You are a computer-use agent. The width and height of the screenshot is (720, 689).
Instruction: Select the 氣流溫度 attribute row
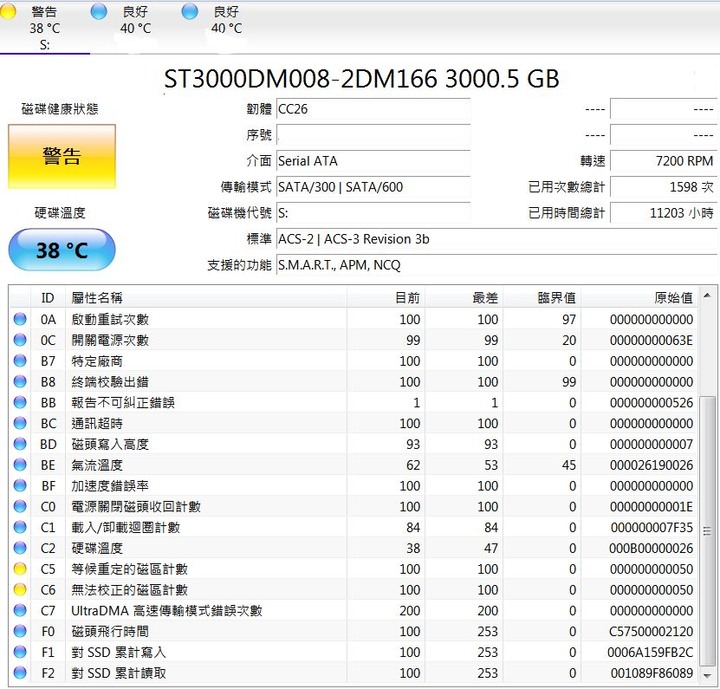354,465
